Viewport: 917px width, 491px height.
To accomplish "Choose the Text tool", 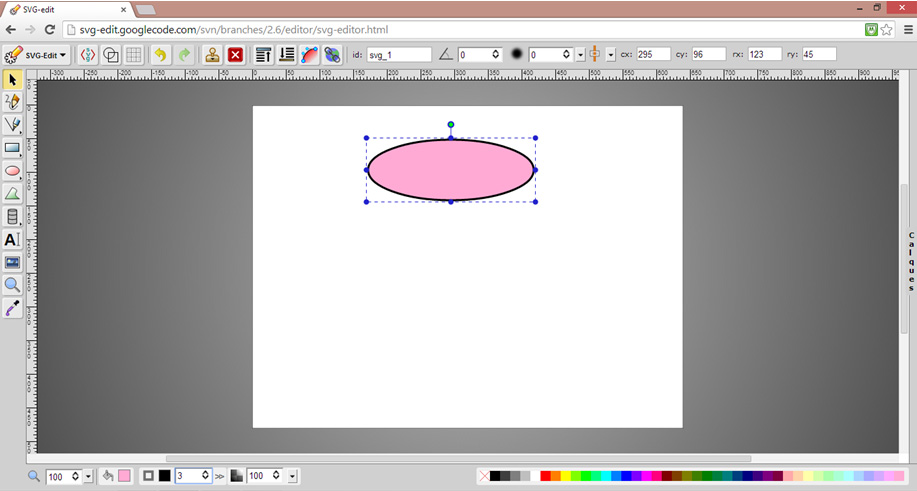I will click(12, 240).
